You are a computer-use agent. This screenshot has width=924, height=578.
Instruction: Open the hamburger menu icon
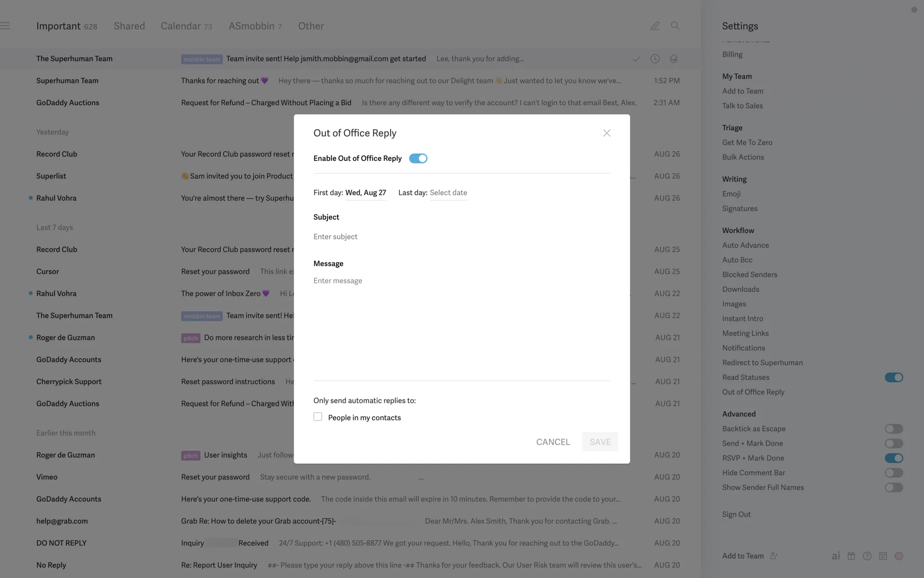pos(5,26)
